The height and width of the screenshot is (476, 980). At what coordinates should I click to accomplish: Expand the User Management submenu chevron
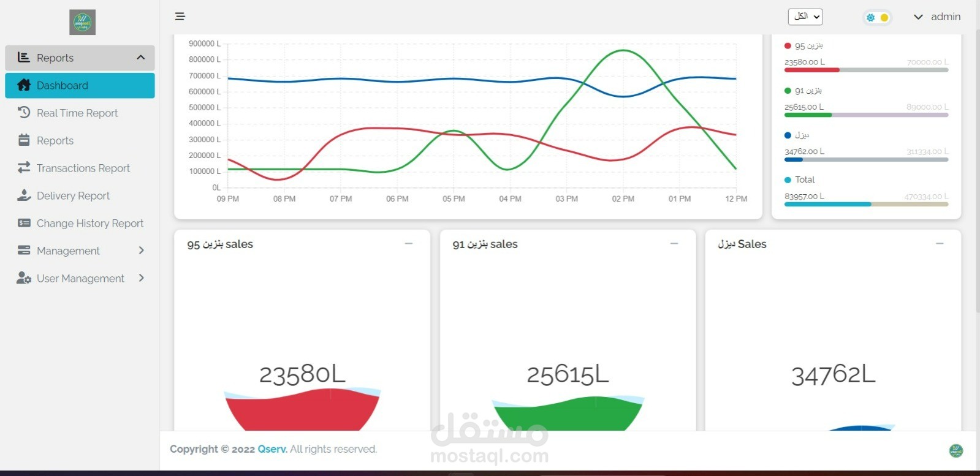[142, 278]
